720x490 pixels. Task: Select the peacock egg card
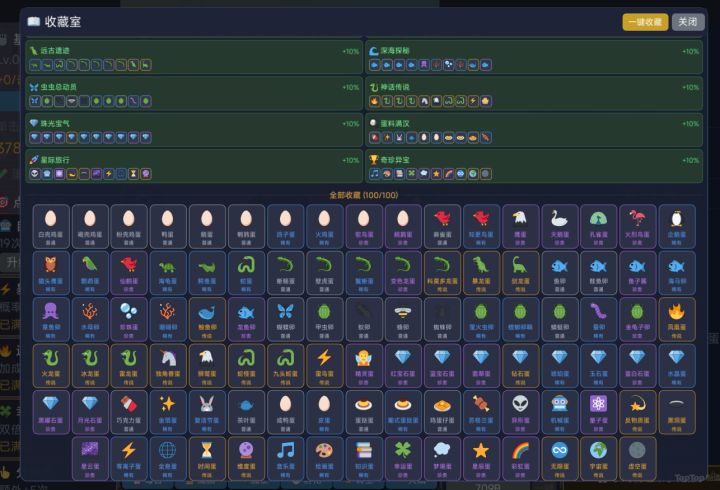(598, 226)
